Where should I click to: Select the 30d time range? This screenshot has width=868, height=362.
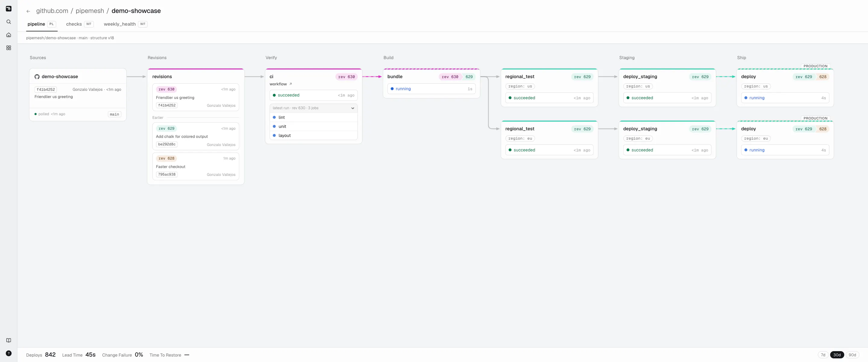(837, 355)
